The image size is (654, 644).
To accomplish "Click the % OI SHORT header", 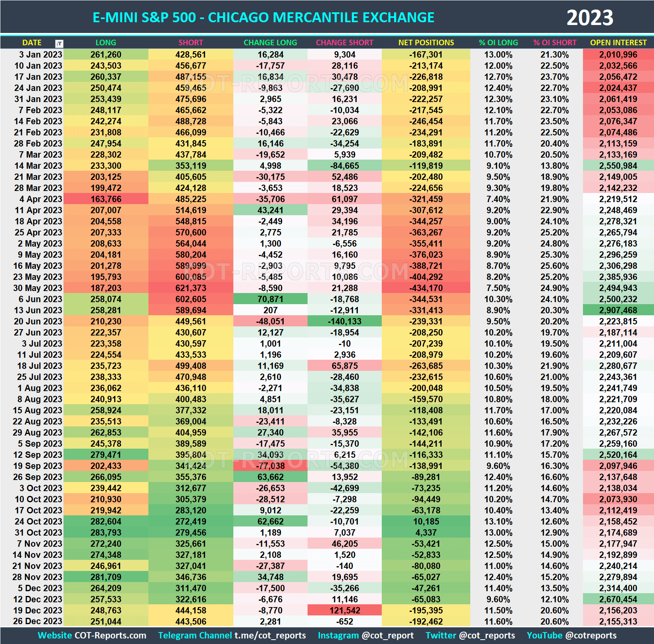I will [x=555, y=42].
